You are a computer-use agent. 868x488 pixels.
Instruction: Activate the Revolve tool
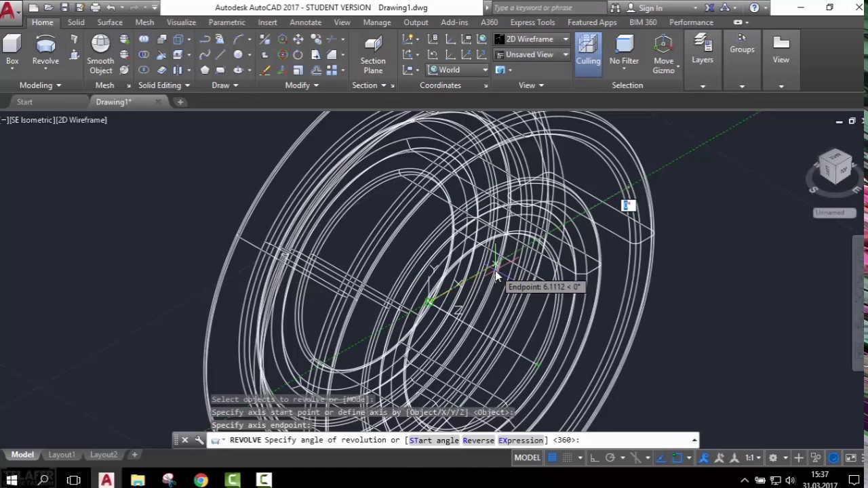tap(45, 51)
